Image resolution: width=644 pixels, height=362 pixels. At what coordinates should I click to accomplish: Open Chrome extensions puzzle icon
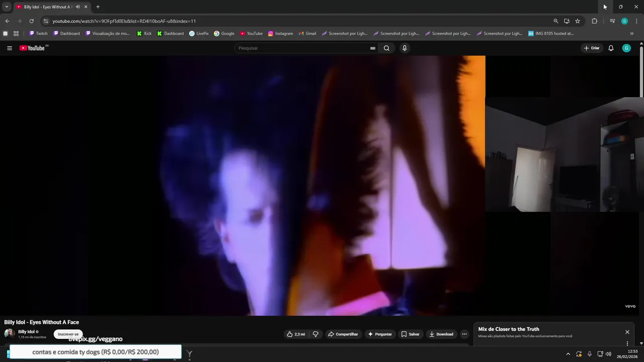(595, 21)
